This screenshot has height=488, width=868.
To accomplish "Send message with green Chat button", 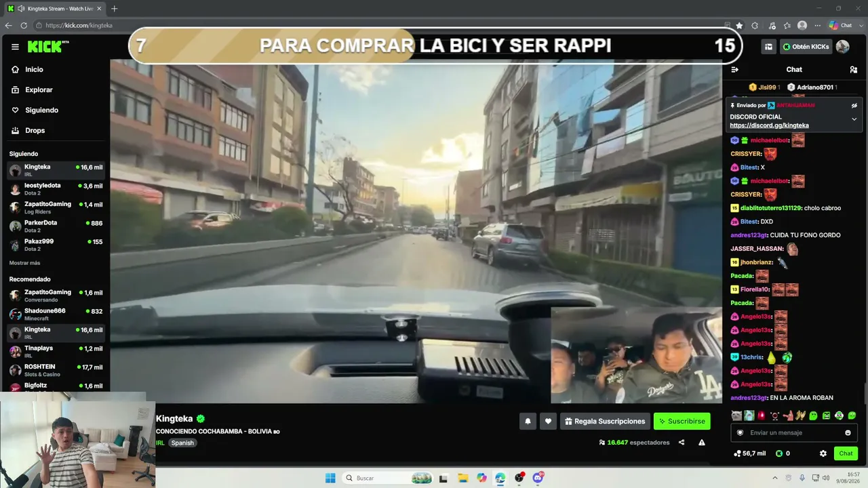I will 846,453.
